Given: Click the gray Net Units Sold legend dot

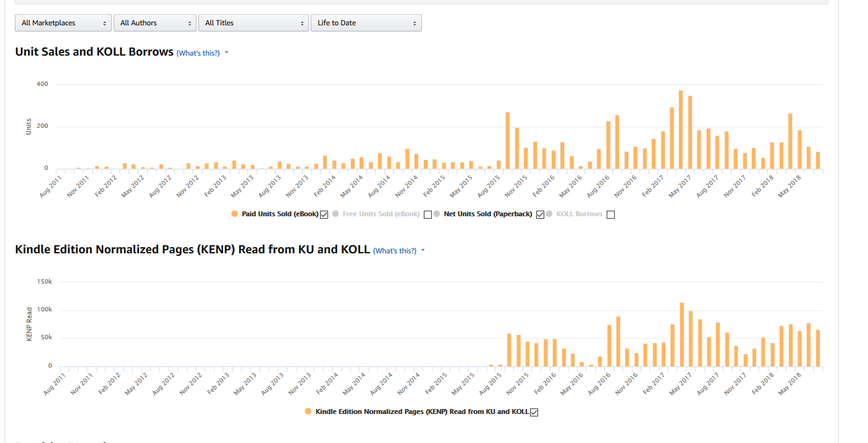Looking at the screenshot, I should 436,214.
